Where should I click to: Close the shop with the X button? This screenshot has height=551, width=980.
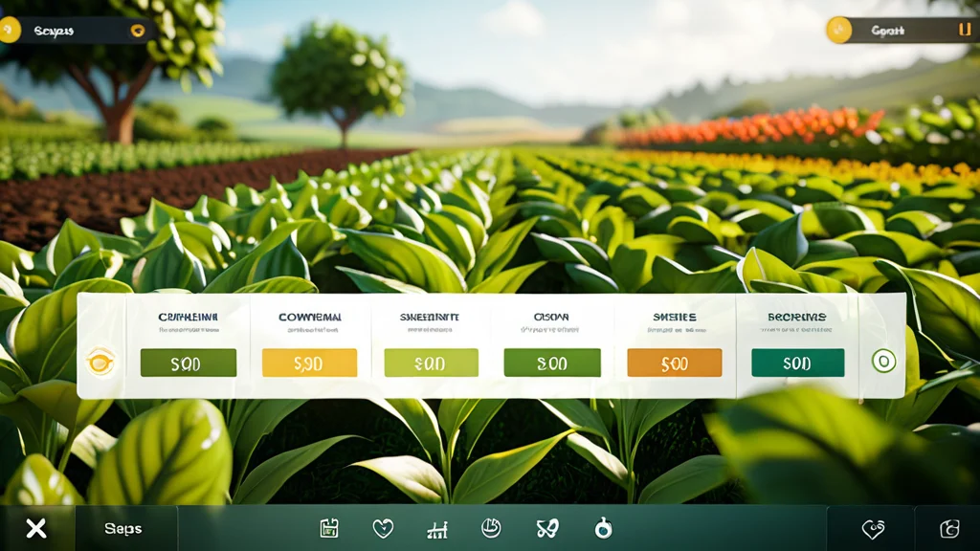pyautogui.click(x=36, y=528)
